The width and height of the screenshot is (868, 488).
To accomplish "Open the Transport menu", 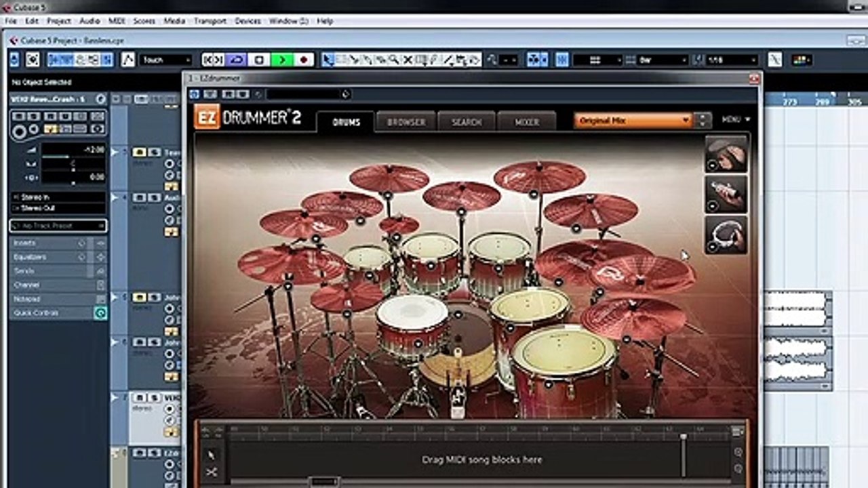I will click(210, 21).
